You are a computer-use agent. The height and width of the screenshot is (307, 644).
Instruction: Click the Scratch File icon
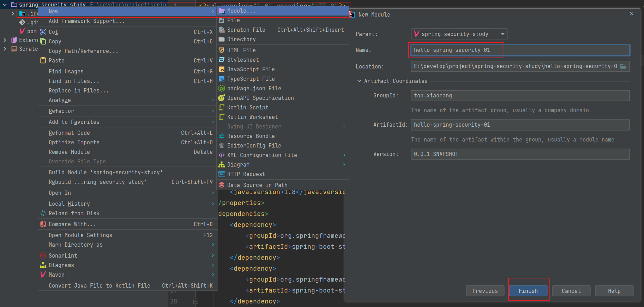pyautogui.click(x=222, y=30)
